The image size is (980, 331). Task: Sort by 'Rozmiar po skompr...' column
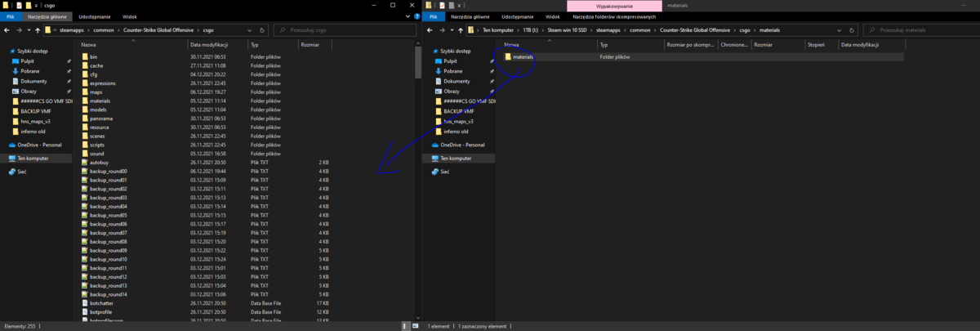691,45
